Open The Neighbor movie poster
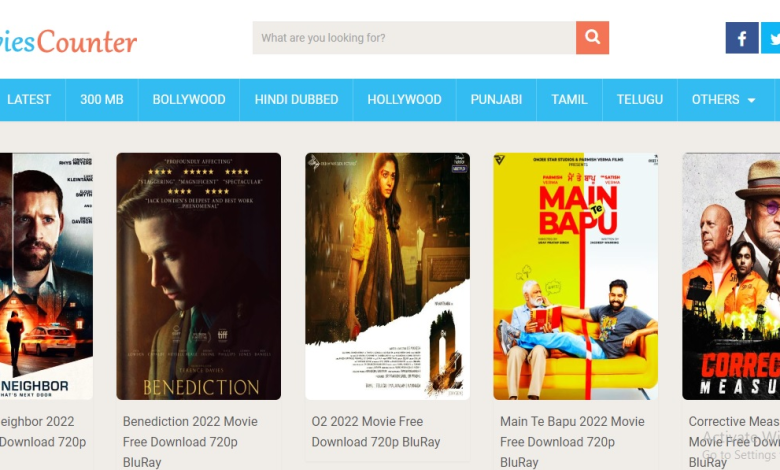 click(x=46, y=276)
